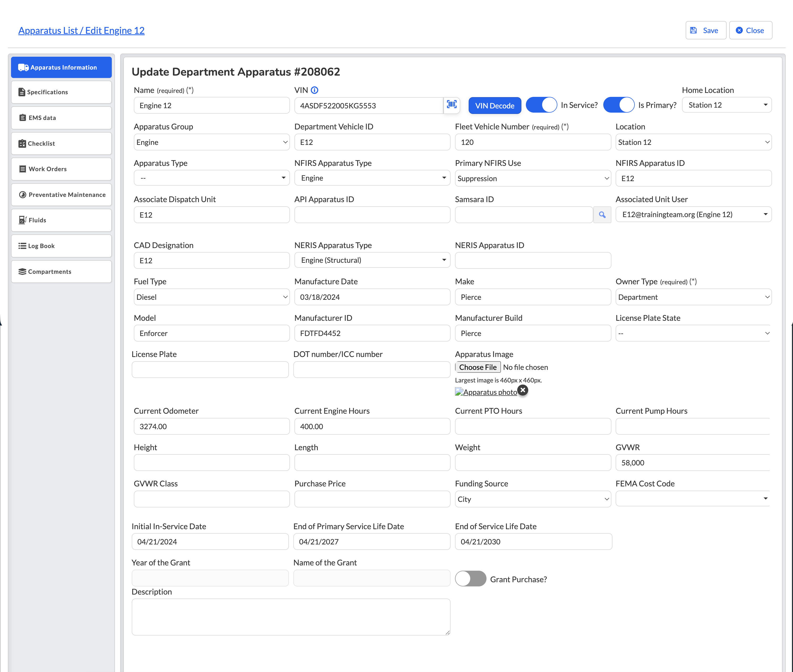Screen dimensions: 793x672
Task: Click the VIN Decode button
Action: (495, 106)
